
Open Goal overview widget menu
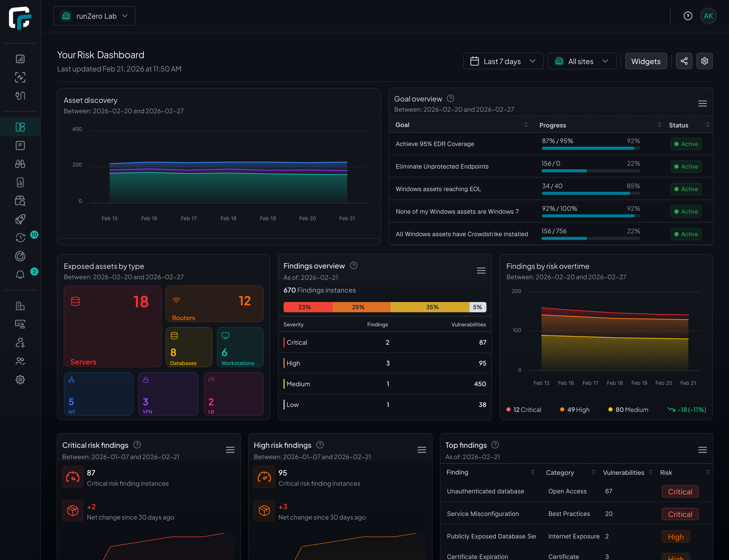703,104
